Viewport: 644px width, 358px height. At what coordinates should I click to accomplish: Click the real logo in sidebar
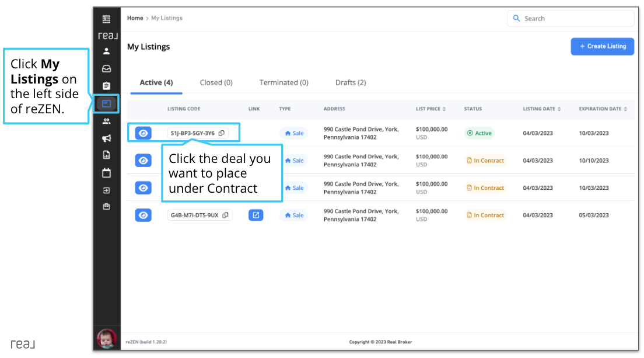(107, 36)
